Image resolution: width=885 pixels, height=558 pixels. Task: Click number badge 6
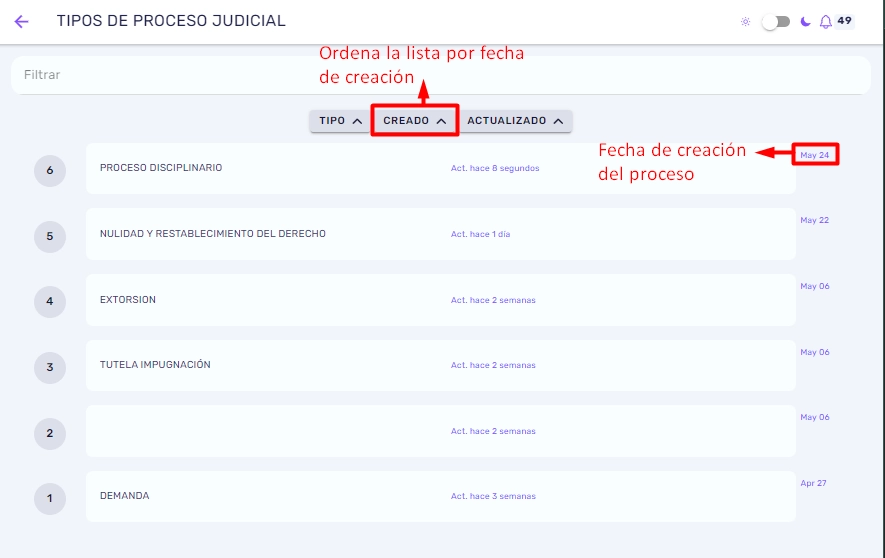point(50,170)
